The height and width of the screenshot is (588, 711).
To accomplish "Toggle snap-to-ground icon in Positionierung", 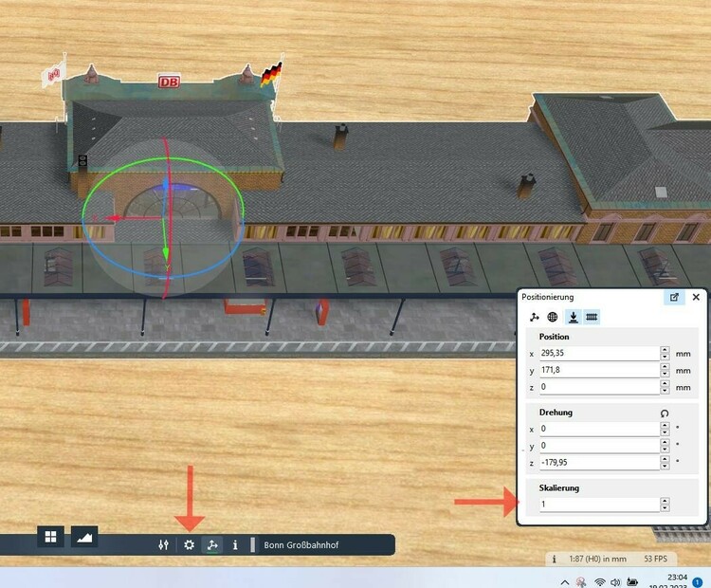I will [x=574, y=317].
